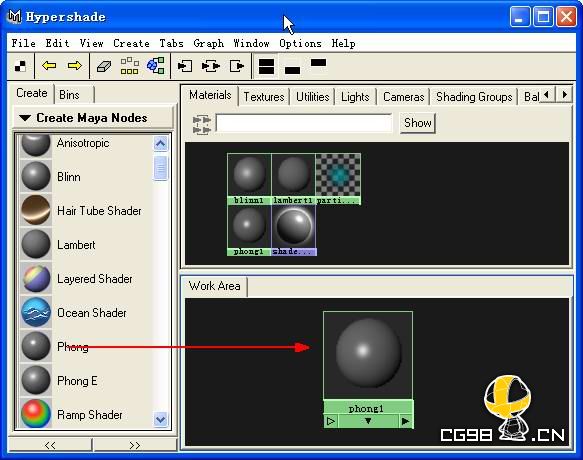Click the phong1 node output connections arrow
This screenshot has height=460, width=583.
[405, 421]
